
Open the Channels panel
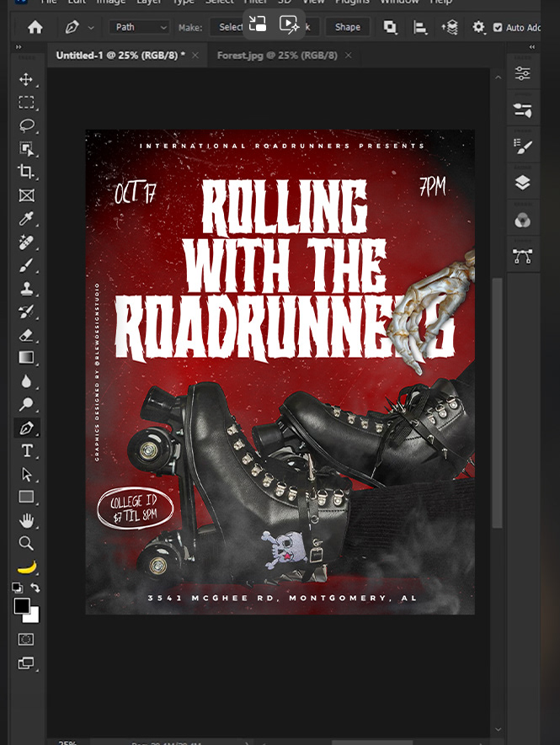point(522,220)
